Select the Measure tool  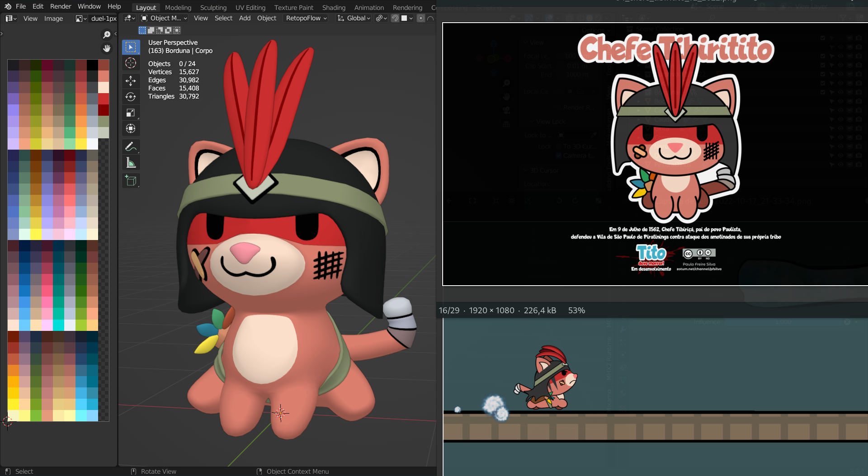[131, 163]
